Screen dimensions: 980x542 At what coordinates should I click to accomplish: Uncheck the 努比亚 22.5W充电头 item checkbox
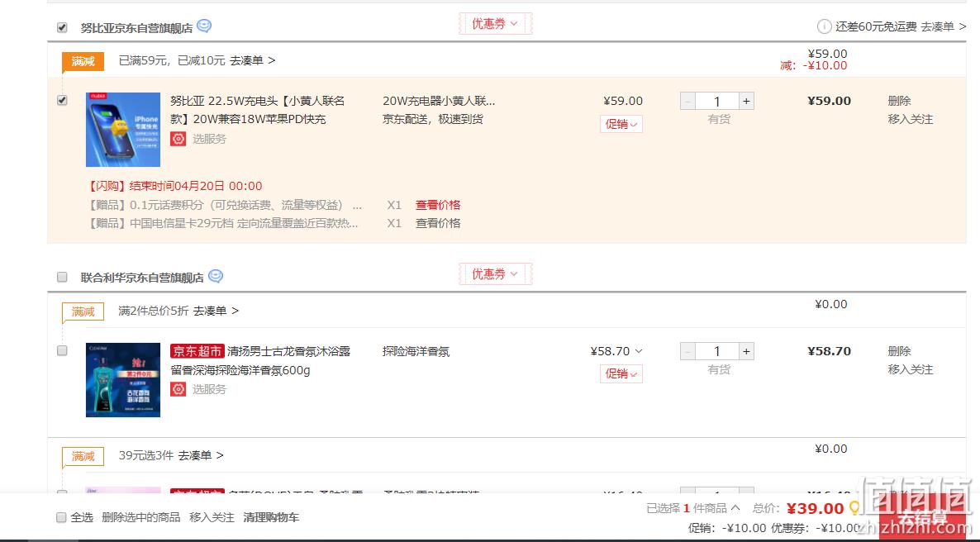click(62, 100)
